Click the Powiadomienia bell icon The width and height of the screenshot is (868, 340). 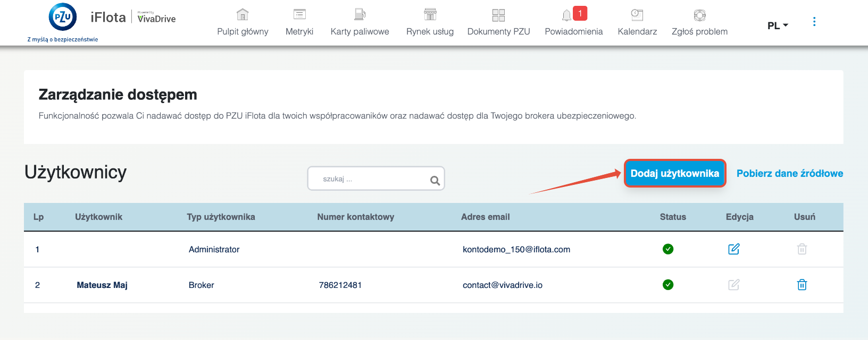pyautogui.click(x=567, y=15)
